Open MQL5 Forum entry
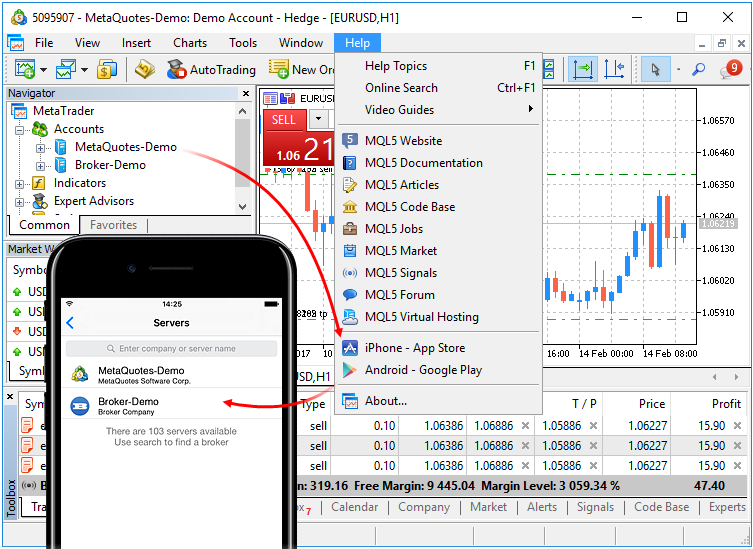The image size is (753, 549). coord(438,295)
